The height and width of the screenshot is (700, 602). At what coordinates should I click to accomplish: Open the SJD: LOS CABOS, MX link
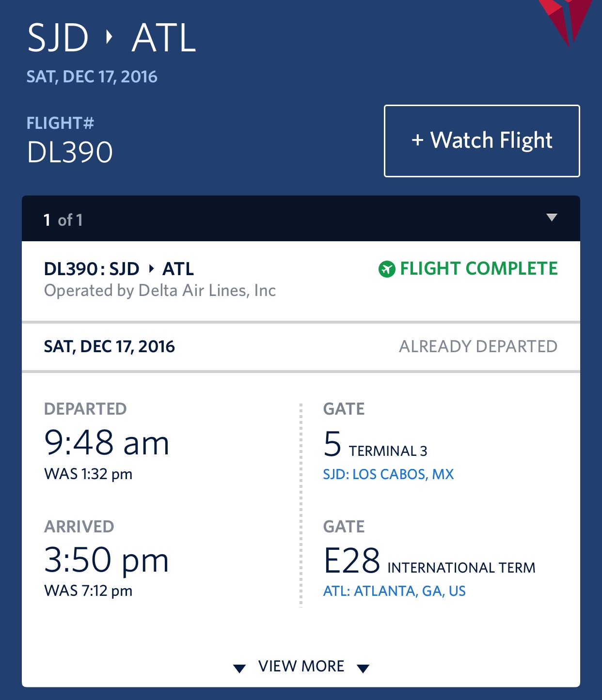pyautogui.click(x=388, y=474)
